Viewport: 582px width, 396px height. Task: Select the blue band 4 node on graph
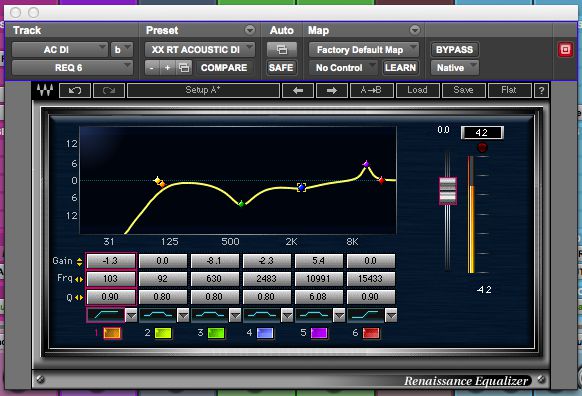pyautogui.click(x=301, y=187)
